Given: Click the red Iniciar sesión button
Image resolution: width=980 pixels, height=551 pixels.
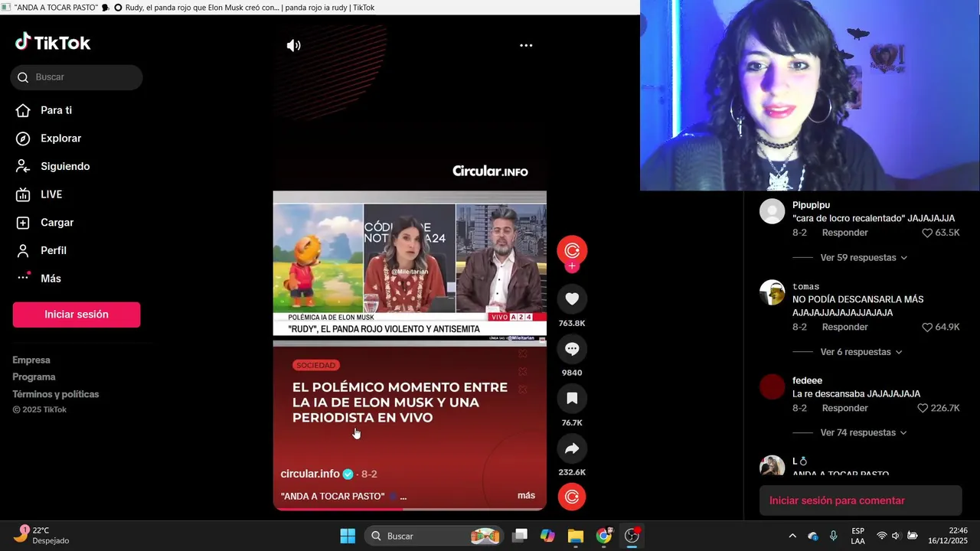Looking at the screenshot, I should [77, 315].
